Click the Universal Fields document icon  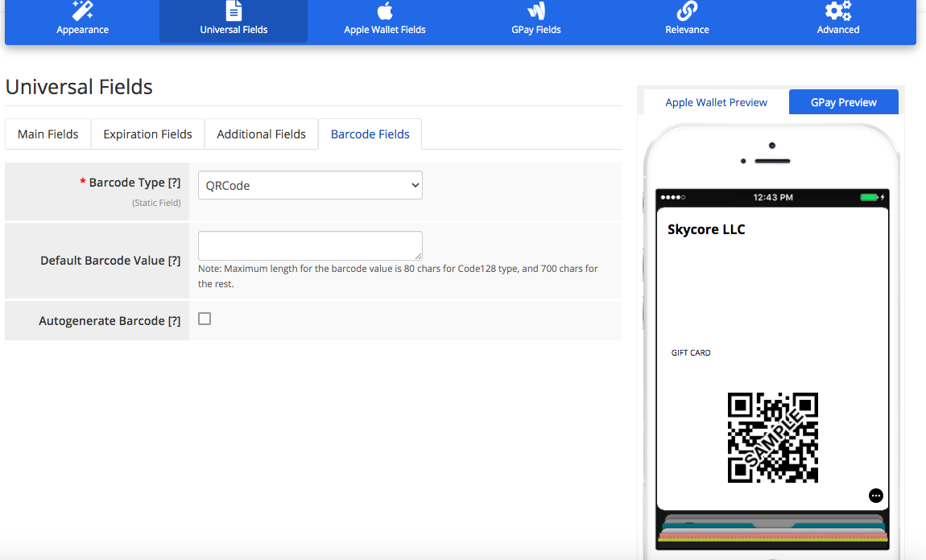234,10
